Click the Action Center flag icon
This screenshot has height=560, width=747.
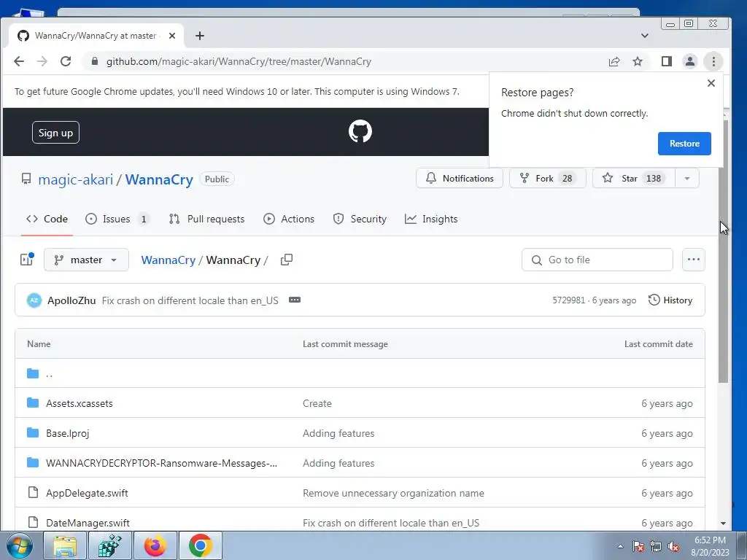(x=638, y=546)
